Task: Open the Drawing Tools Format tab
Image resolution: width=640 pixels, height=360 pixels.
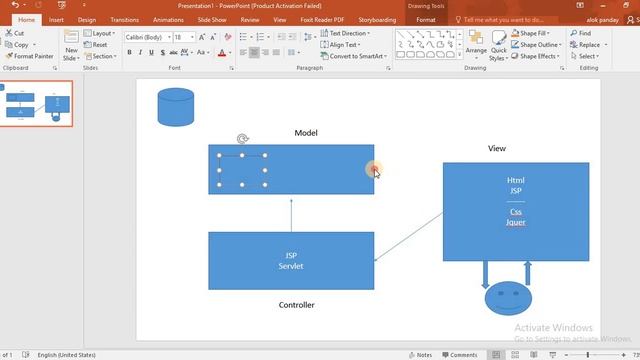Action: 426,20
